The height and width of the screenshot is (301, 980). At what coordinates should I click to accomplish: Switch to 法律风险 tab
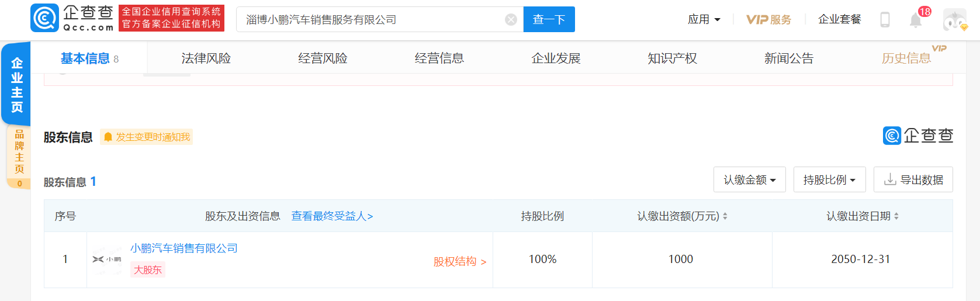(x=206, y=58)
